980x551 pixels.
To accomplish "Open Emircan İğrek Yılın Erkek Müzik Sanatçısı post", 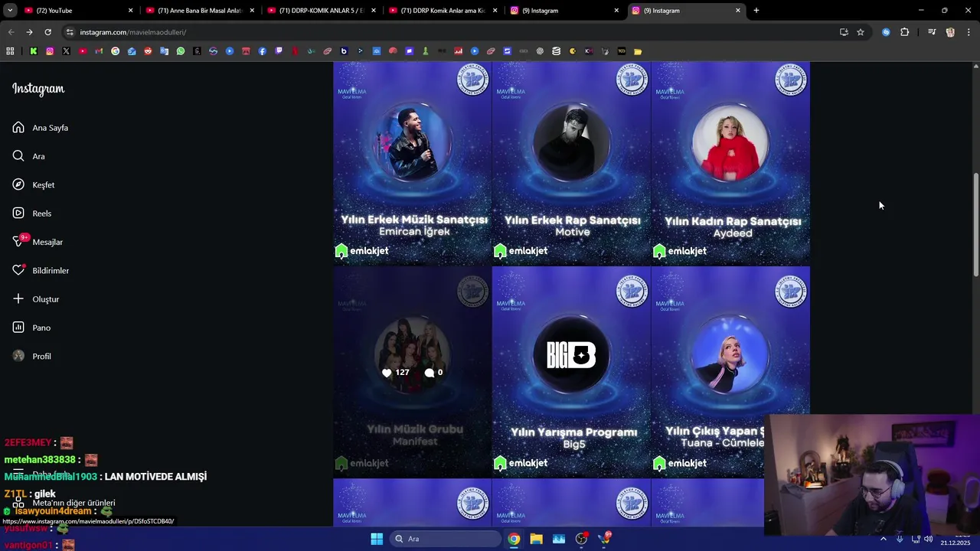I will coord(412,163).
